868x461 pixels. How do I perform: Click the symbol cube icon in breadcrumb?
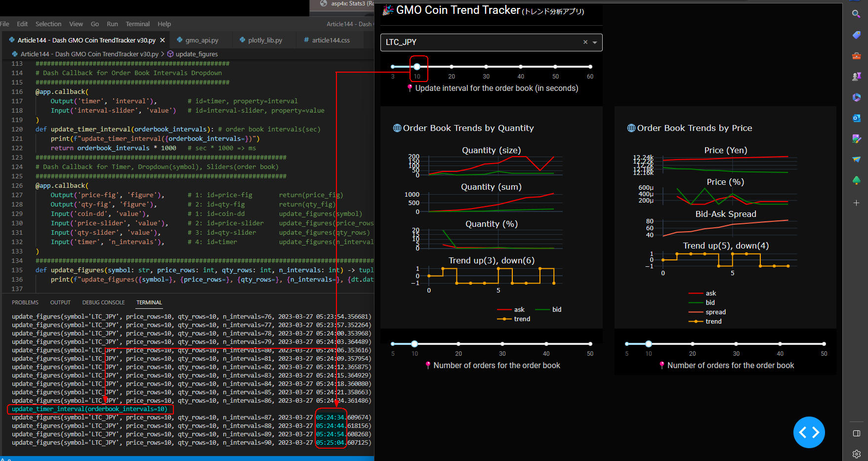tap(170, 54)
